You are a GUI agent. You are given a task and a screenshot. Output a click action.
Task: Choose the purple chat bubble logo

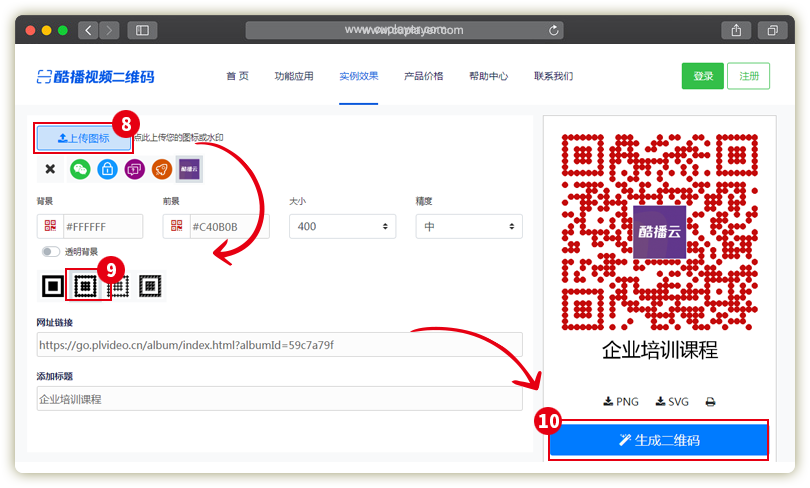(134, 170)
